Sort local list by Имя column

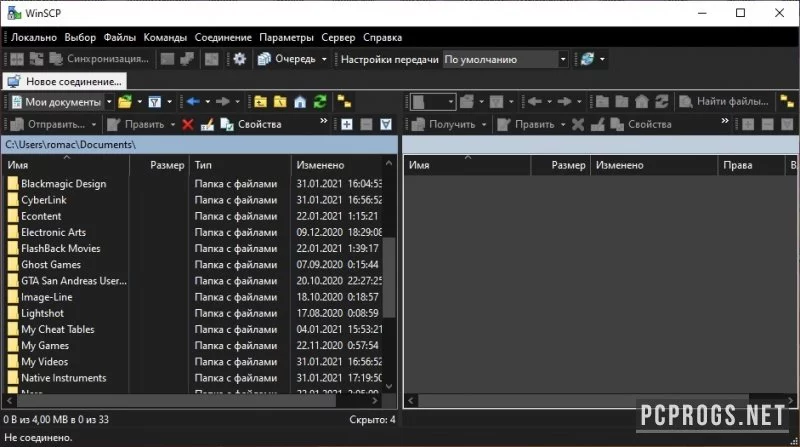pyautogui.click(x=66, y=165)
